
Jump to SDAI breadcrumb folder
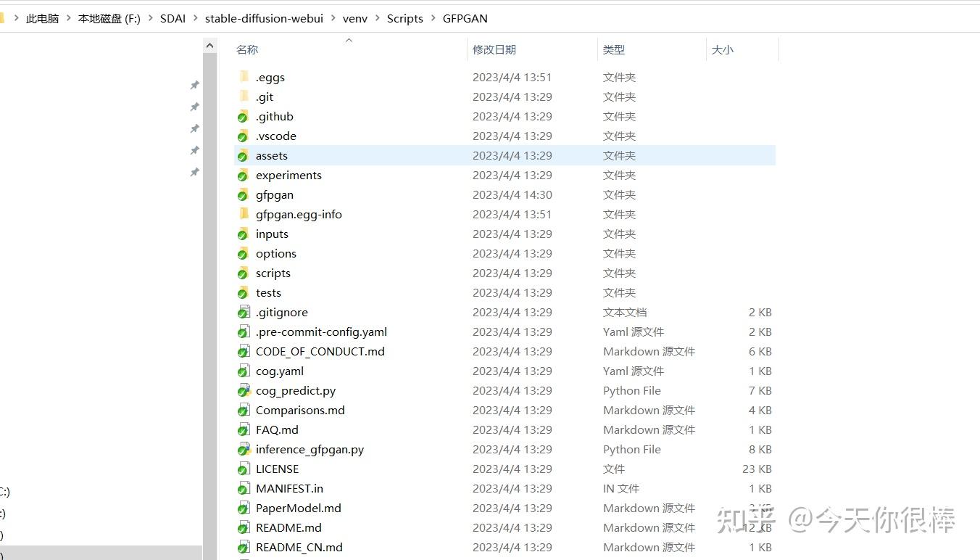coord(173,18)
